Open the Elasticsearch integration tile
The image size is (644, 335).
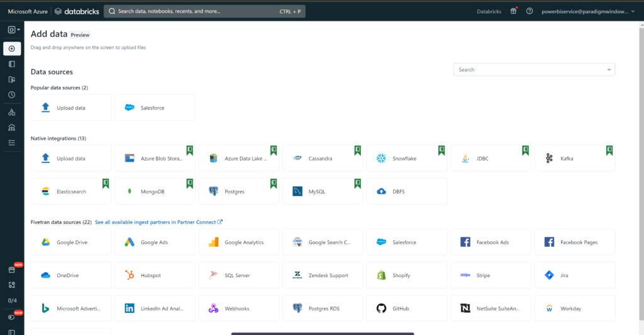point(70,191)
